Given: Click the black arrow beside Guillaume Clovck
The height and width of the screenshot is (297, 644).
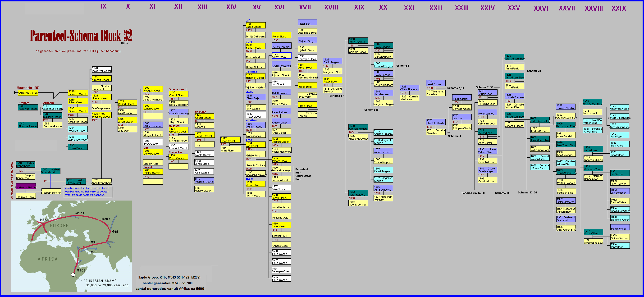Looking at the screenshot, I should 15,93.
